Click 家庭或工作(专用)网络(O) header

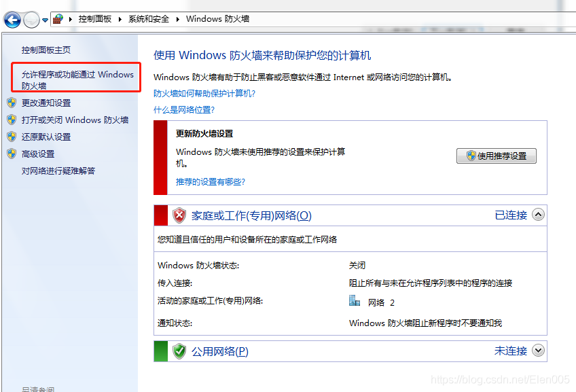[x=251, y=215]
